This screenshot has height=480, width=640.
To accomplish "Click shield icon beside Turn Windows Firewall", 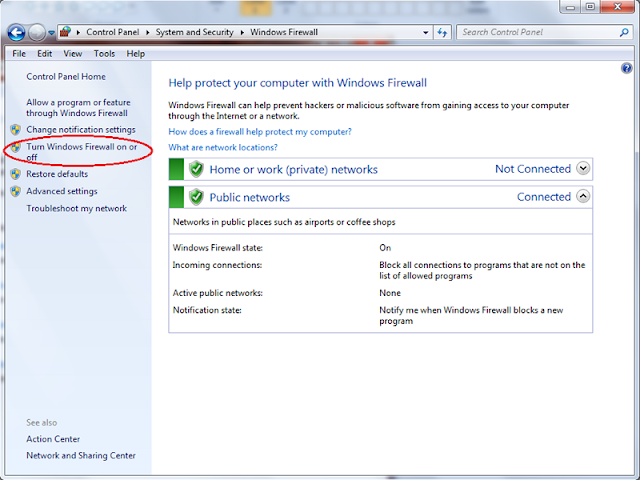I will pyautogui.click(x=16, y=147).
